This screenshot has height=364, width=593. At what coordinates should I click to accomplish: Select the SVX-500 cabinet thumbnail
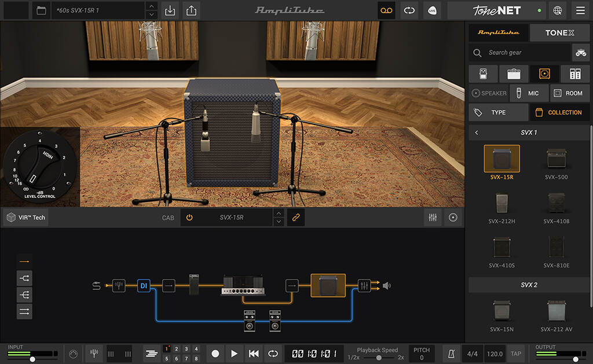point(557,160)
